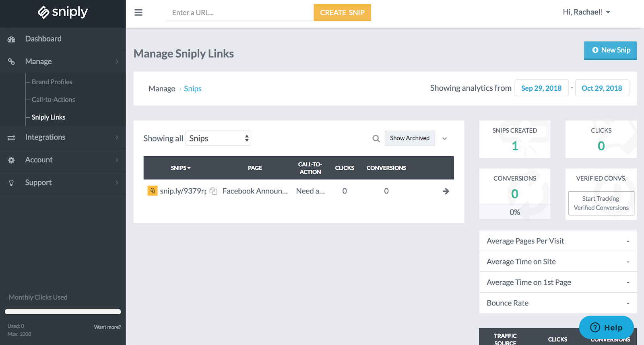Expand the Integrations chevron
This screenshot has width=644, height=345.
coord(117,137)
